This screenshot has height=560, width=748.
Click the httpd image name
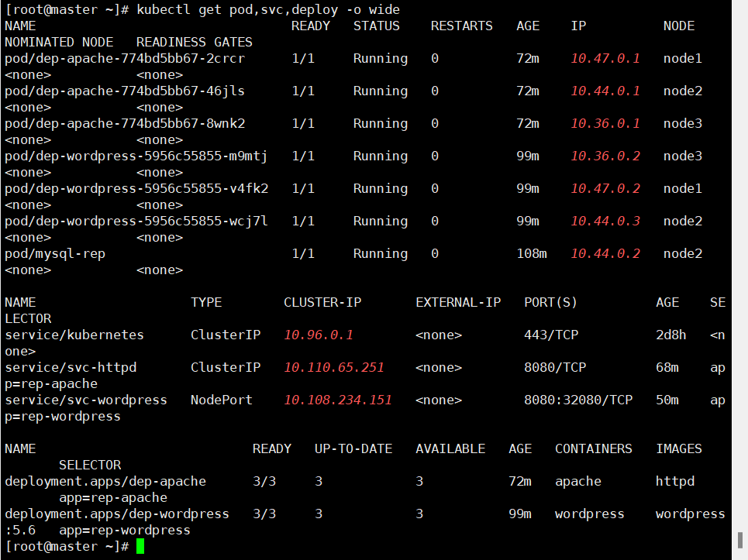[x=675, y=481]
